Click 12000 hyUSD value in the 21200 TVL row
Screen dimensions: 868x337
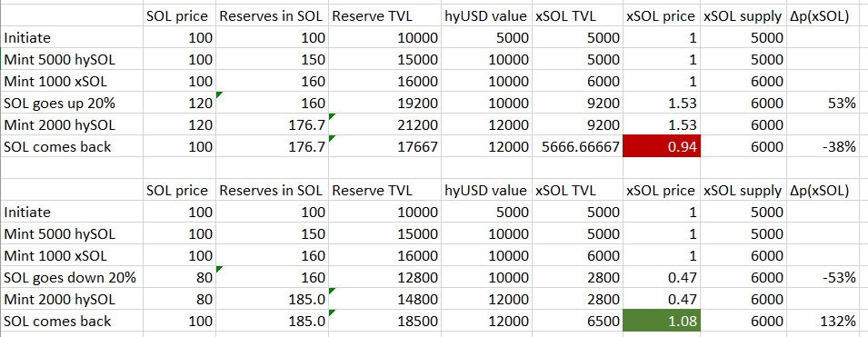click(486, 125)
